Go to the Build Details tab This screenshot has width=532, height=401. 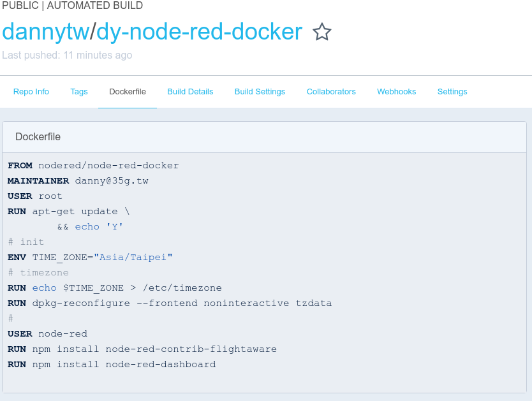(190, 92)
